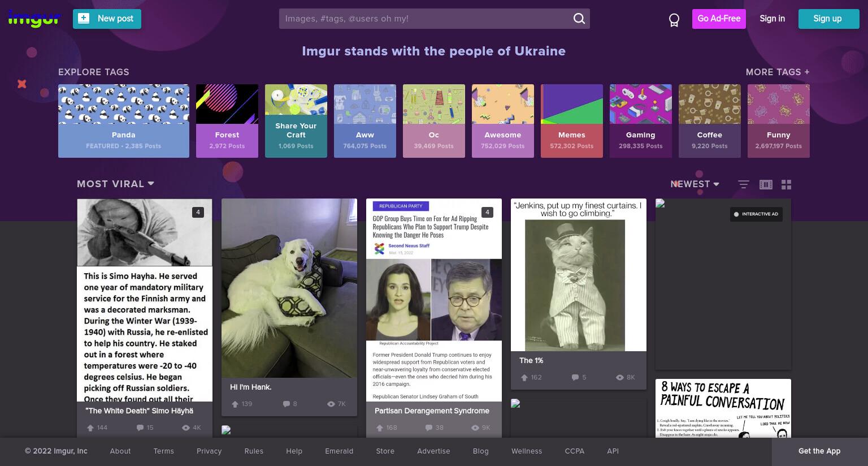
Task: Select the Gaming tag tile
Action: (x=641, y=121)
